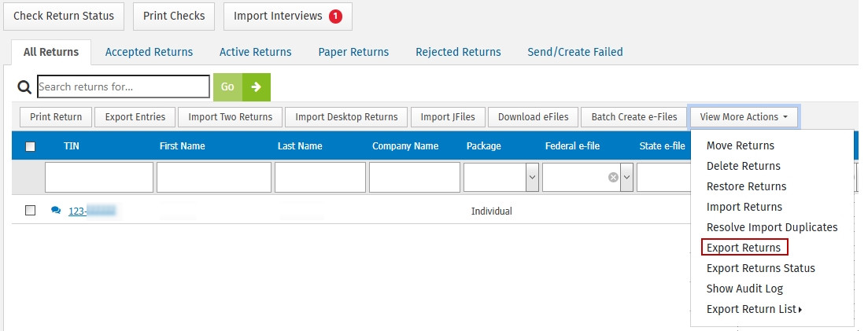Clear the Federal e-file filter with X icon
The width and height of the screenshot is (868, 331).
click(x=613, y=177)
